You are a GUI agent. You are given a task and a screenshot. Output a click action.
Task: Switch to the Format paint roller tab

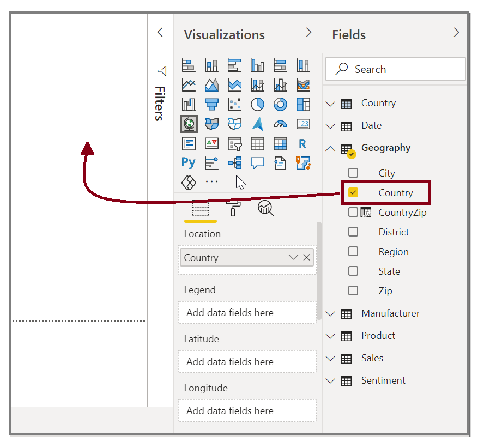(x=233, y=208)
